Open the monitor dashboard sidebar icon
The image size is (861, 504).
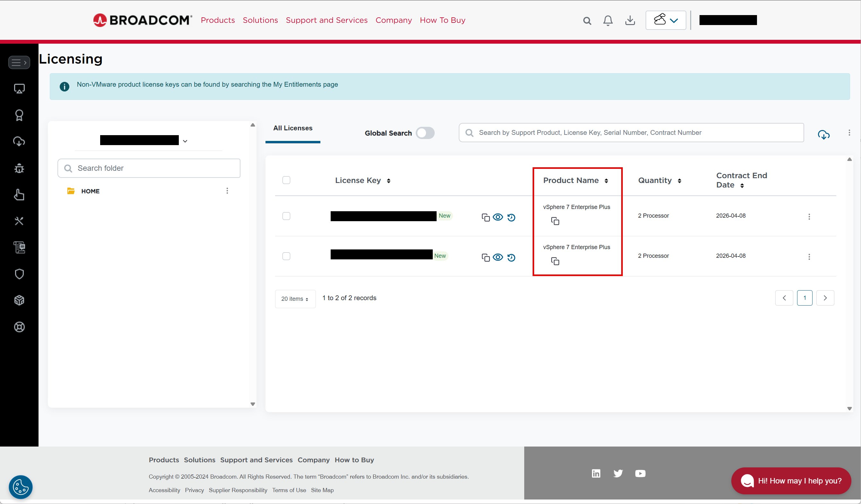pyautogui.click(x=19, y=89)
